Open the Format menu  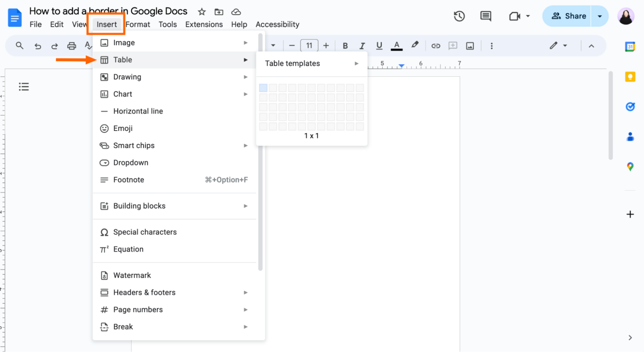point(138,24)
